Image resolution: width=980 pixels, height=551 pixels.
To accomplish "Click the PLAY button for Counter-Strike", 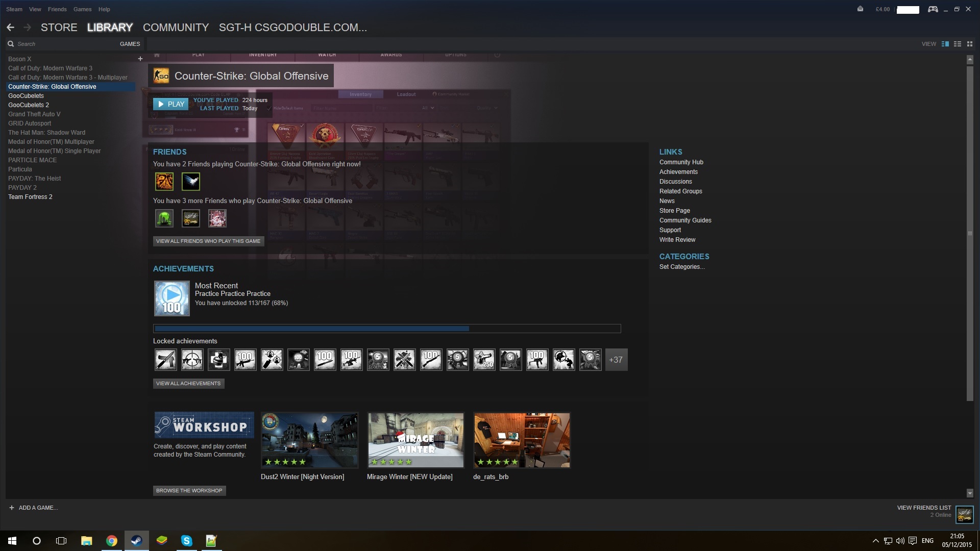I will click(171, 104).
